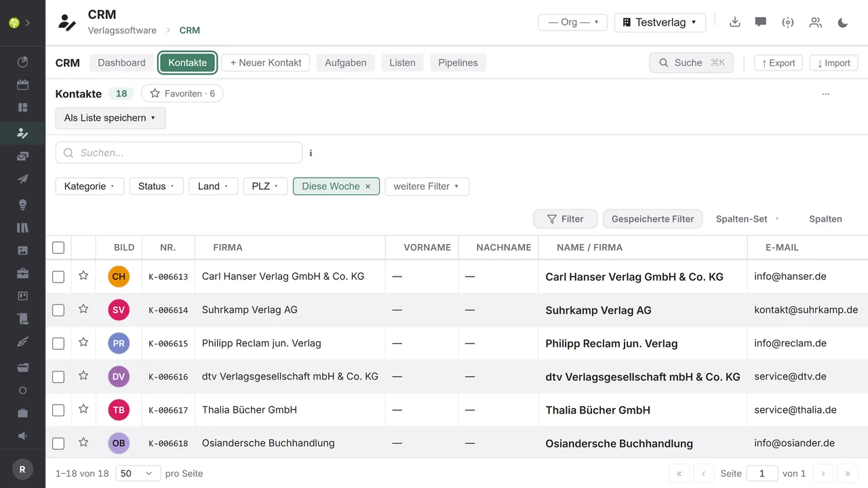The image size is (868, 488).
Task: Open the three-dots more options menu
Action: (825, 94)
